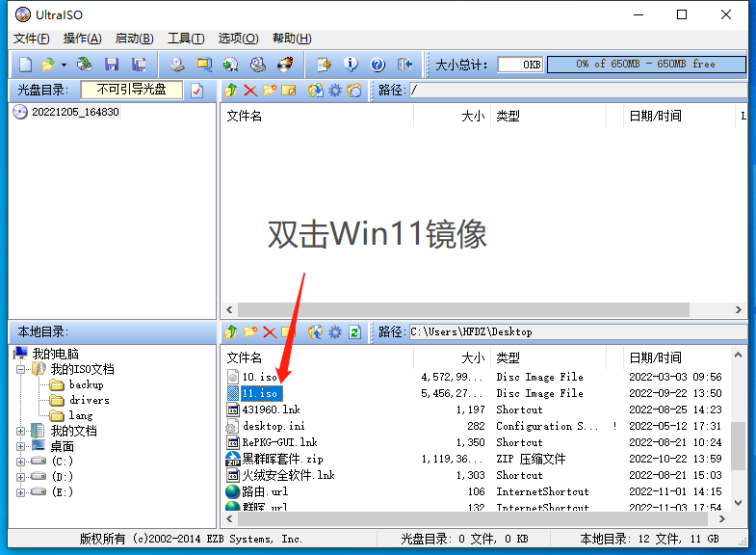
Task: Click the 大小总计 0KB field
Action: (520, 65)
